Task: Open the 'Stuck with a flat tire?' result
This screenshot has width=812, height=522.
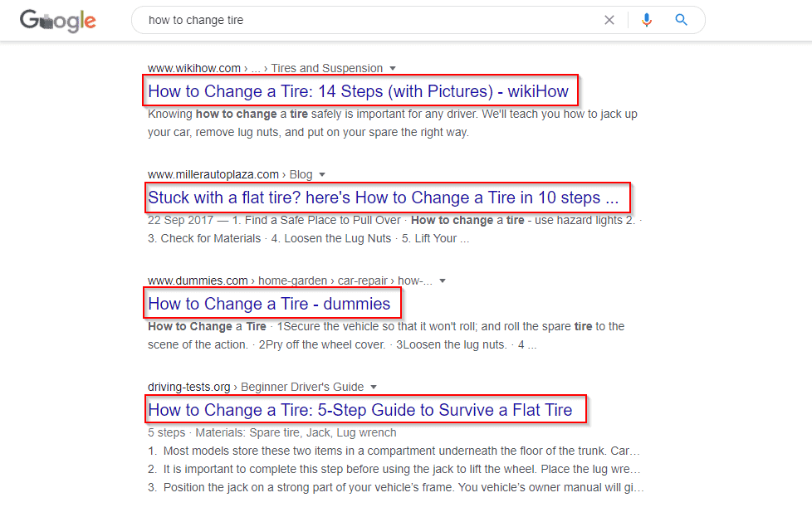Action: pyautogui.click(x=384, y=198)
